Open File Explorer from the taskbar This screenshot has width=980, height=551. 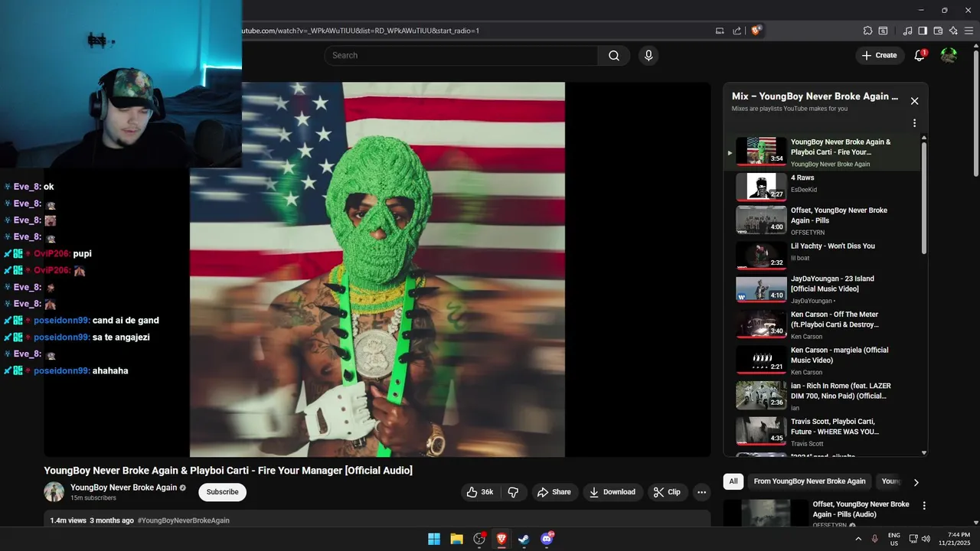[x=456, y=539]
